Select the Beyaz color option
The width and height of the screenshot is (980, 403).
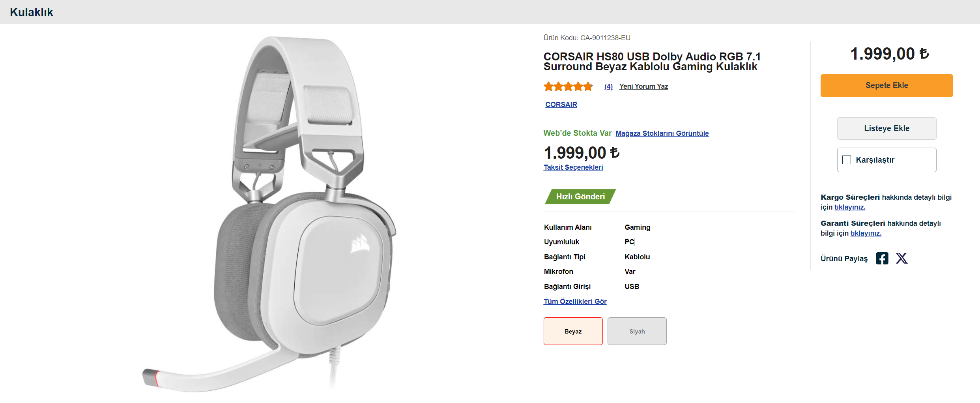(573, 331)
